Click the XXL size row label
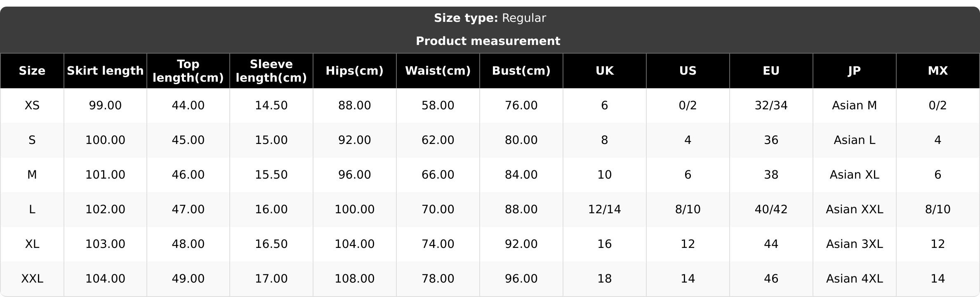 [32, 279]
